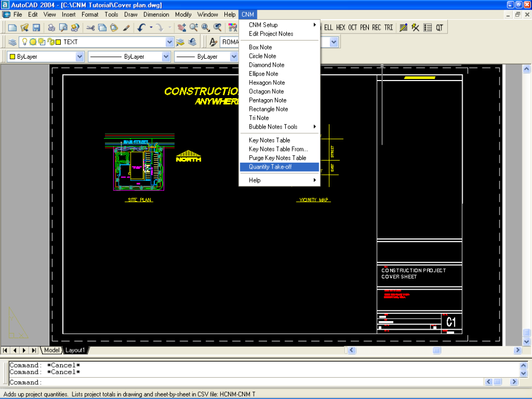Screen dimensions: 532x399
Task: Select the Cut scissors icon
Action: coord(90,28)
